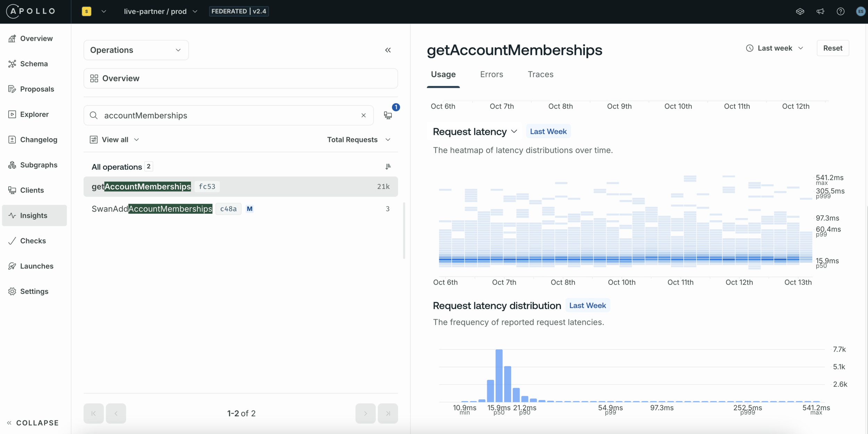Switch to the Errors tab

pyautogui.click(x=491, y=75)
